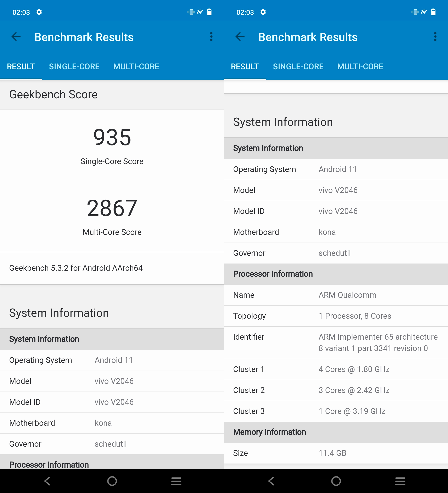Tap 'Benchmark Results' title on right screen
Screen dimensions: 448x493
tap(308, 37)
